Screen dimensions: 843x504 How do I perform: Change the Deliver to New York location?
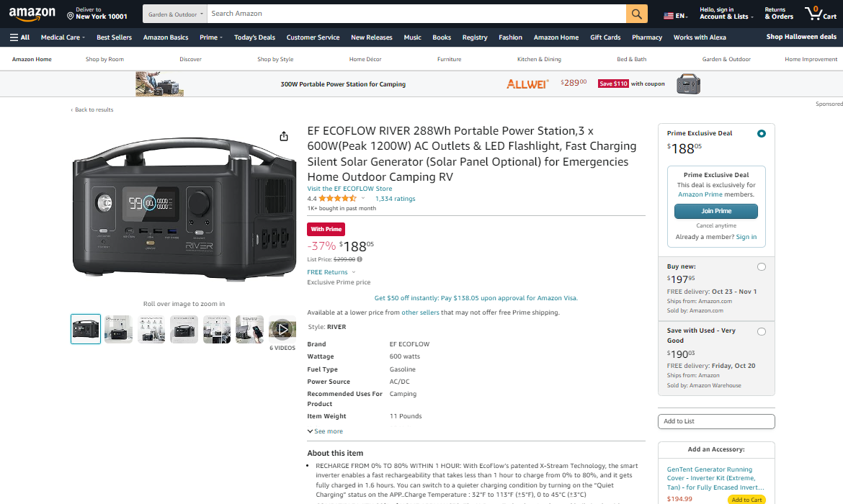tap(97, 14)
